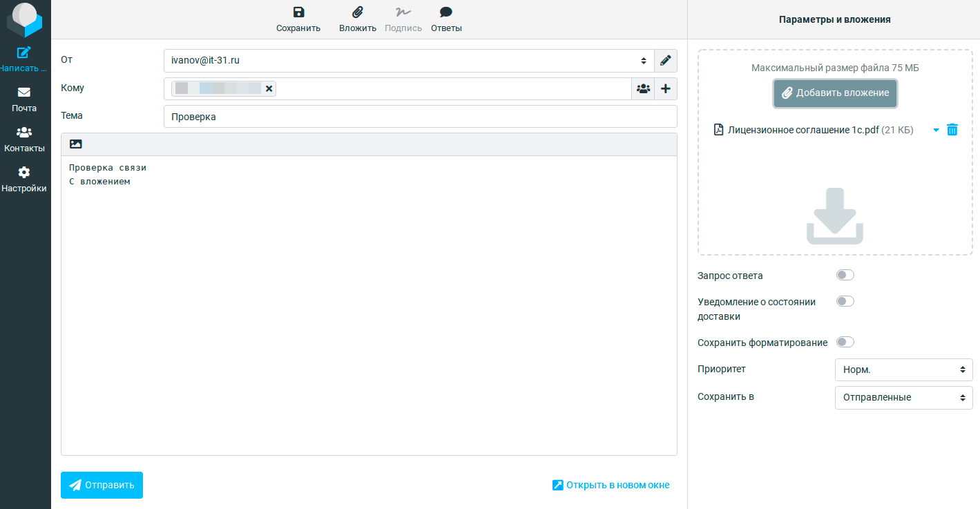Click Открыть в новом окне link
The height and width of the screenshot is (509, 980).
[611, 485]
